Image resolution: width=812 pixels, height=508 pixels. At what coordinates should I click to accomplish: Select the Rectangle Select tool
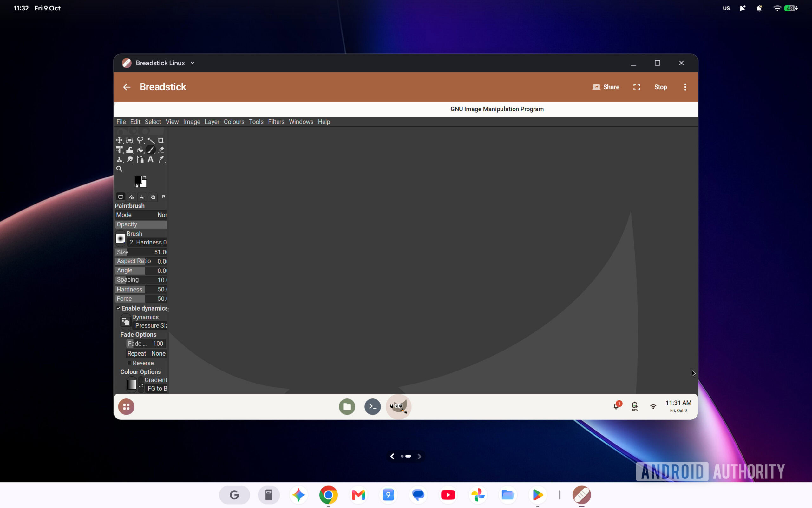click(x=129, y=140)
